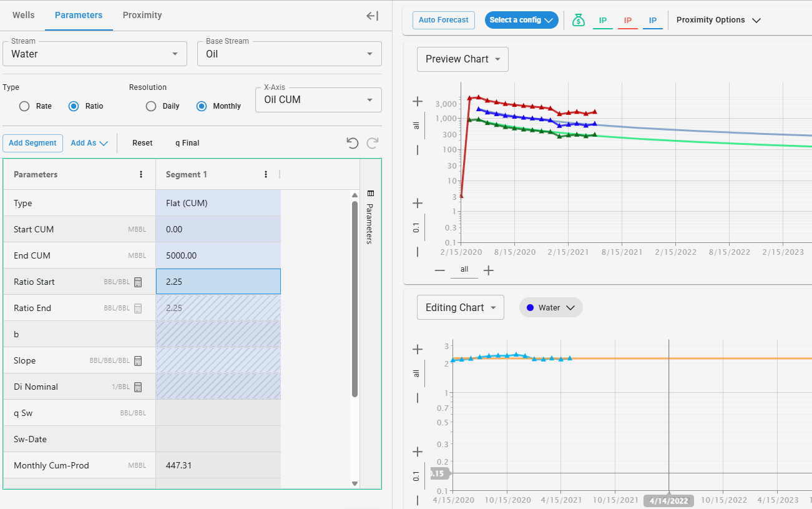The width and height of the screenshot is (812, 509).
Task: Open calculator for Ratio Start row
Action: pyautogui.click(x=138, y=282)
